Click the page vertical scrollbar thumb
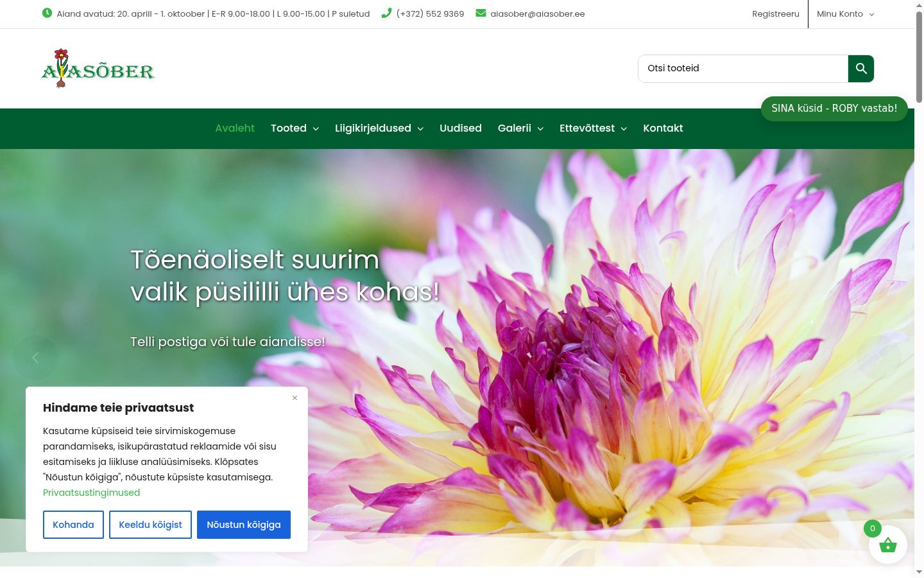 919,57
